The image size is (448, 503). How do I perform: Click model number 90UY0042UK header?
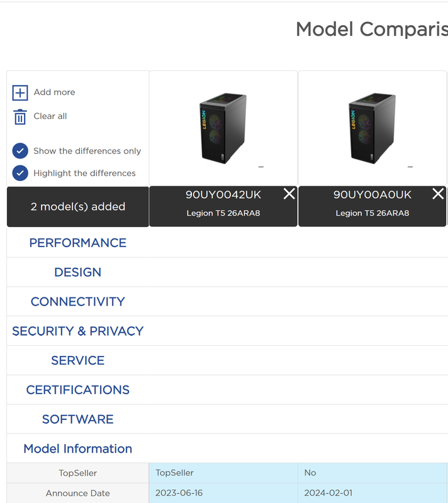[223, 195]
